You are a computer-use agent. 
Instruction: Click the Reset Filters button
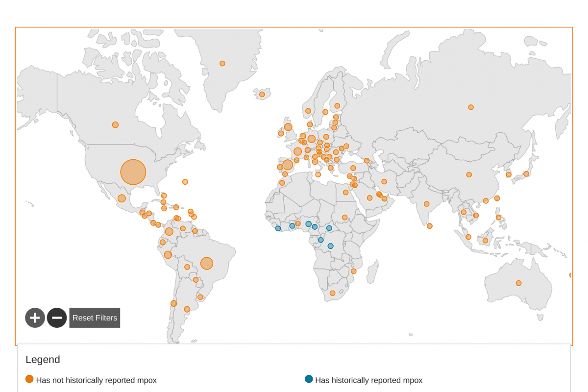(x=95, y=318)
